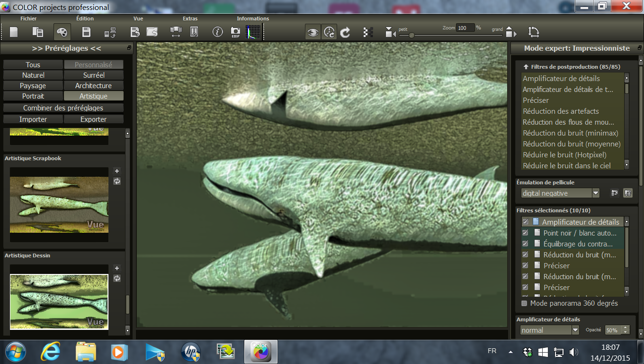Select the Paysage preset category

(x=33, y=86)
